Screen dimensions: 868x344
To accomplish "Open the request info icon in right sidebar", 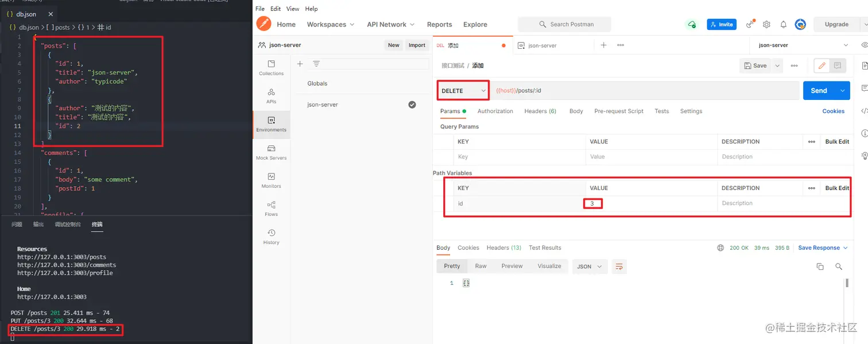I will [865, 133].
